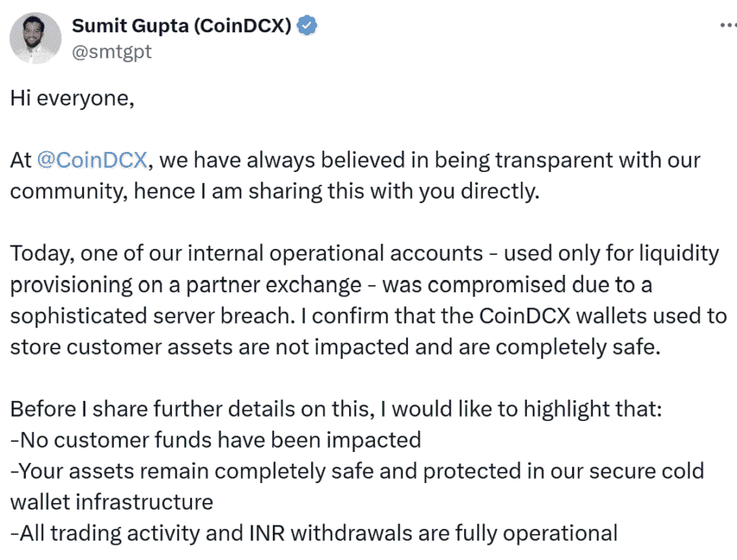The image size is (737, 560).
Task: Click the line beginning 'Today, one of our internal'
Action: pyautogui.click(x=365, y=253)
